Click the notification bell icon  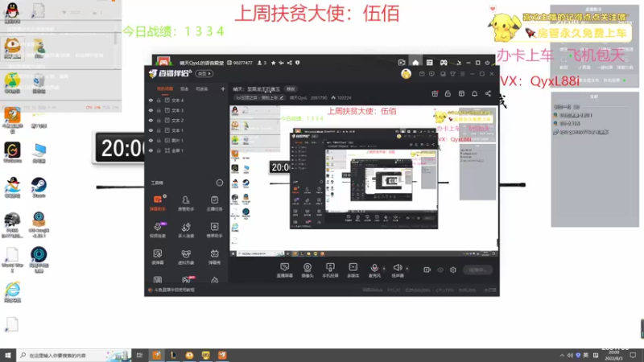474,93
